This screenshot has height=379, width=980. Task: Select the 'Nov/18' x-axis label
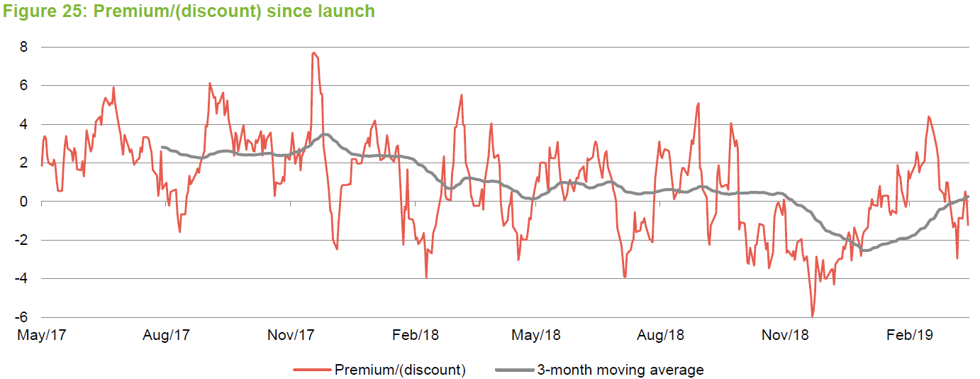tap(785, 334)
